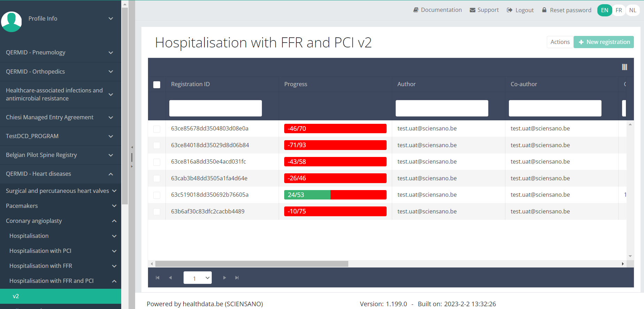This screenshot has width=644, height=309.
Task: Select checkbox for registration 63c519018dd350692b76605a
Action: [157, 195]
